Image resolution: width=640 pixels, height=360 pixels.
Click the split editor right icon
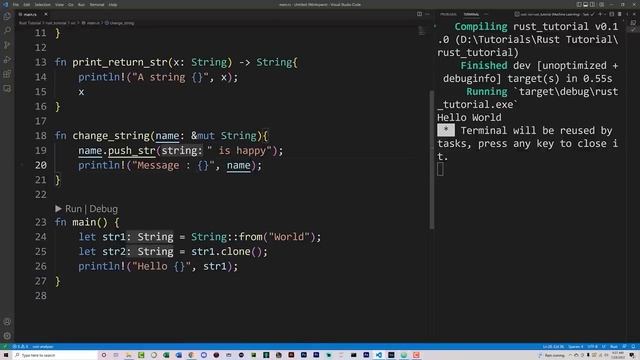pos(419,14)
